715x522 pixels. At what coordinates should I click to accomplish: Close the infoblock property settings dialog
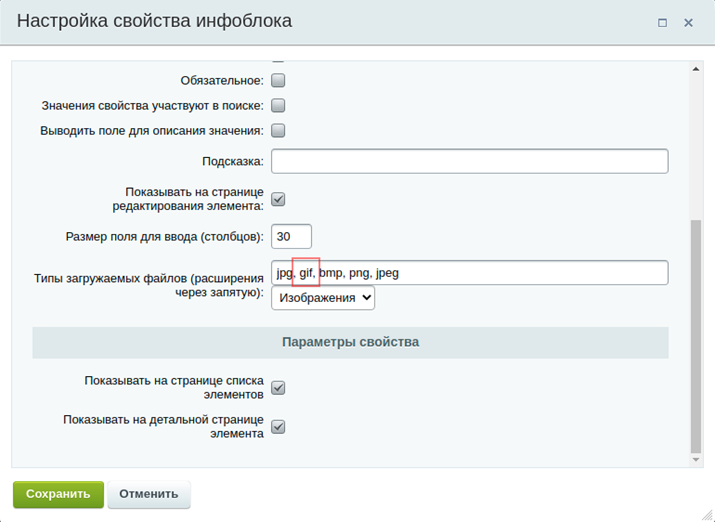(689, 22)
